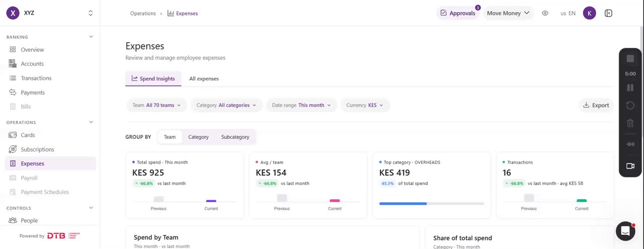Click the Top category progress bar
This screenshot has height=249, width=644.
(432, 203)
